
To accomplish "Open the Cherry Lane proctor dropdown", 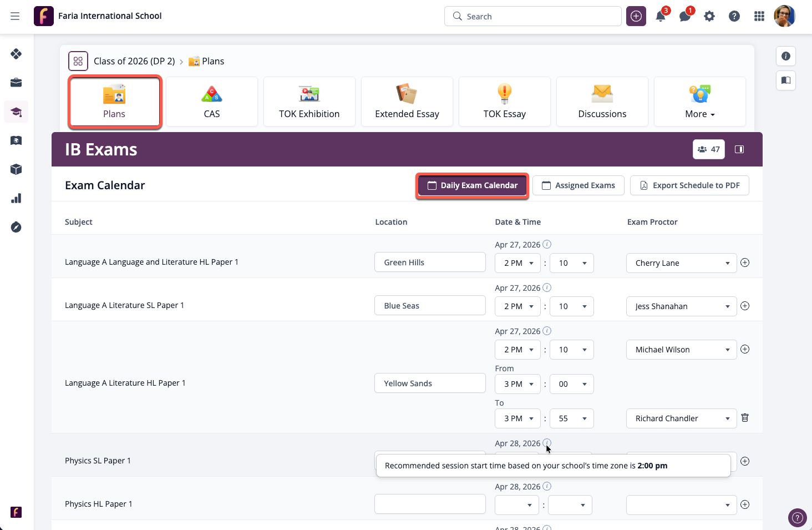I will click(x=681, y=263).
